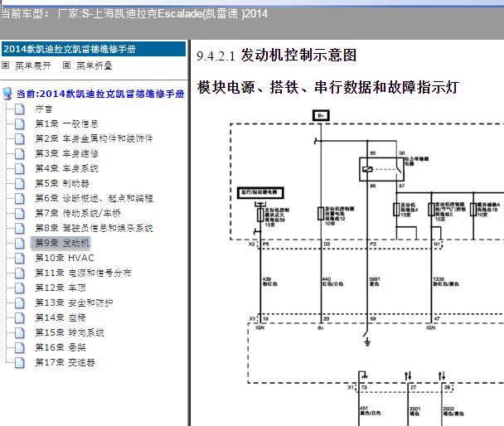Click the B+ box atop the wiring diagram
The height and width of the screenshot is (426, 504).
tap(321, 116)
